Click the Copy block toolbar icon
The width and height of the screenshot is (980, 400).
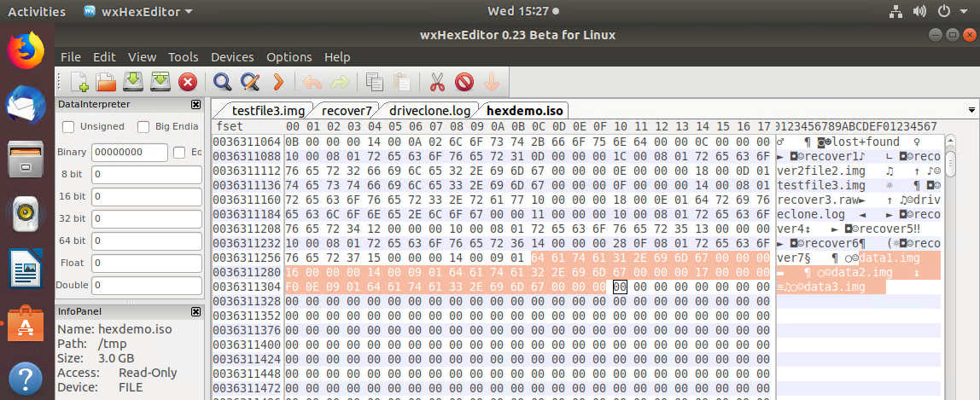tap(375, 82)
